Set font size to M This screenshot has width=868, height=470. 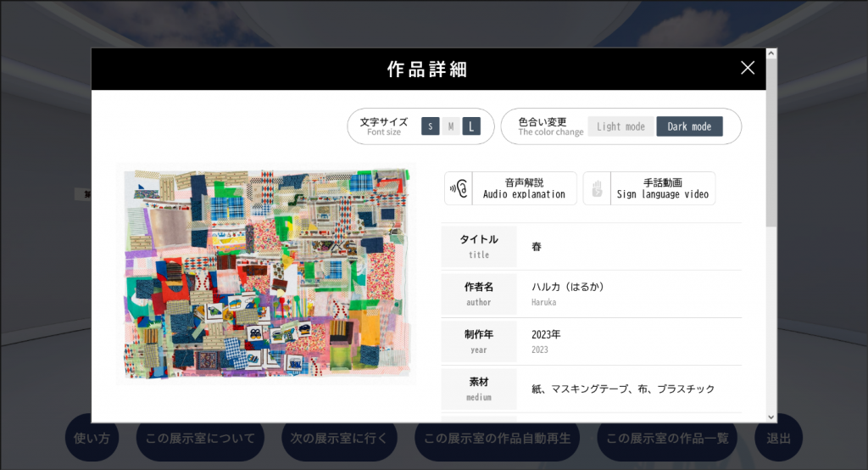pos(450,126)
